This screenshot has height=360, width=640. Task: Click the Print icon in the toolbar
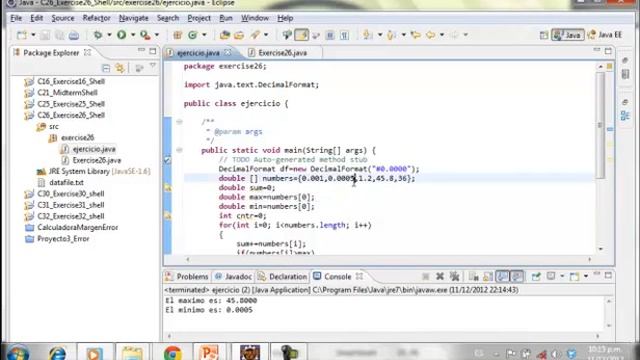pos(73,35)
